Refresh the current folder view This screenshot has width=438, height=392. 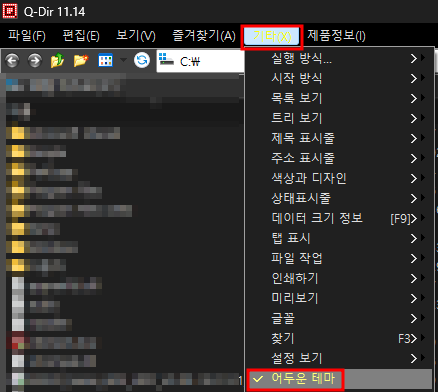coord(142,61)
